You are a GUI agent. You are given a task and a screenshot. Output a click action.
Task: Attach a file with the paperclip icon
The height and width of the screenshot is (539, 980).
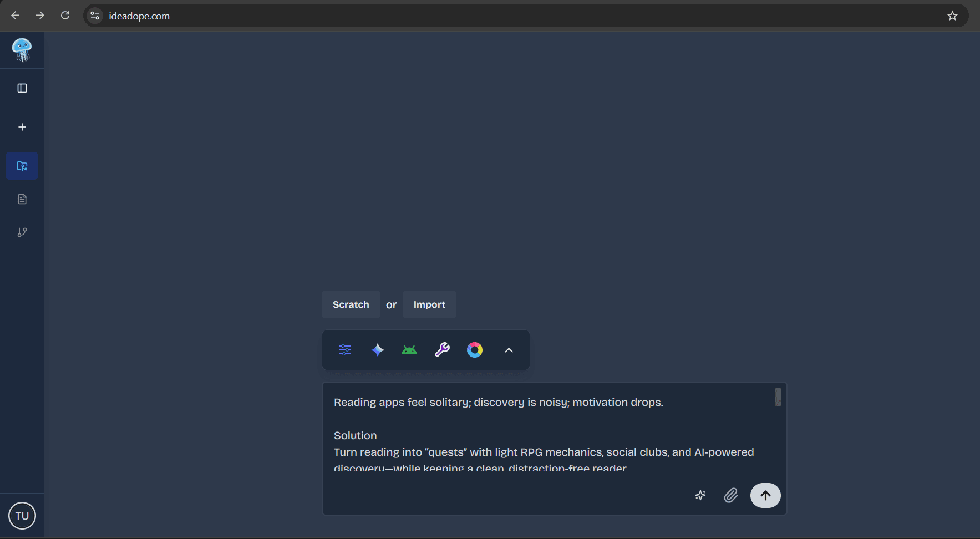(x=730, y=495)
